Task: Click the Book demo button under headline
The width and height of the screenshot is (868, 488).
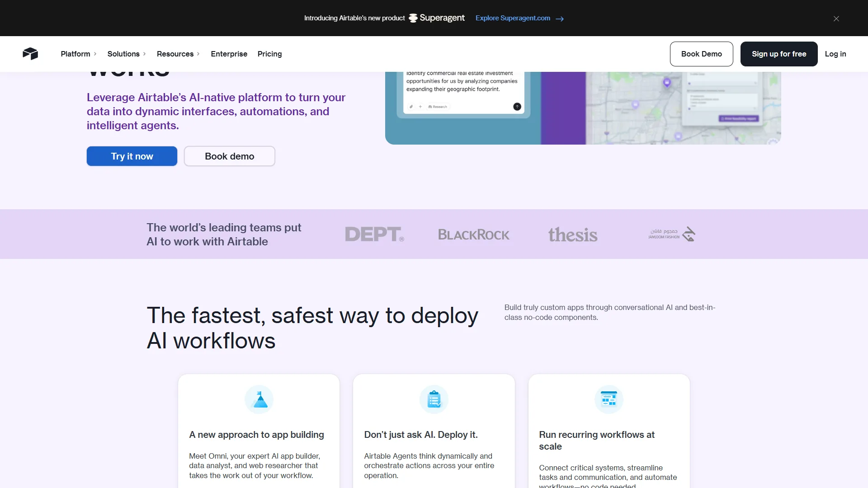Action: 230,156
